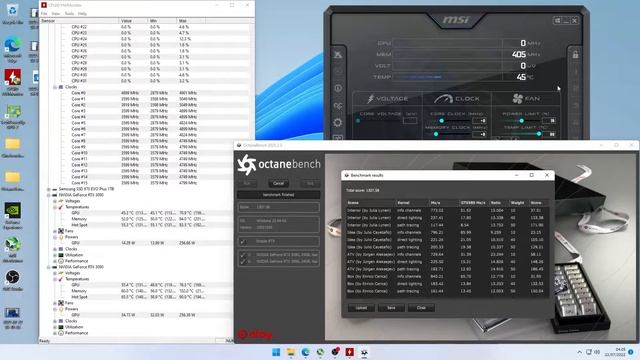Click the Value column header in HWMonitor
Screen dimensions: 640x360
point(133,20)
